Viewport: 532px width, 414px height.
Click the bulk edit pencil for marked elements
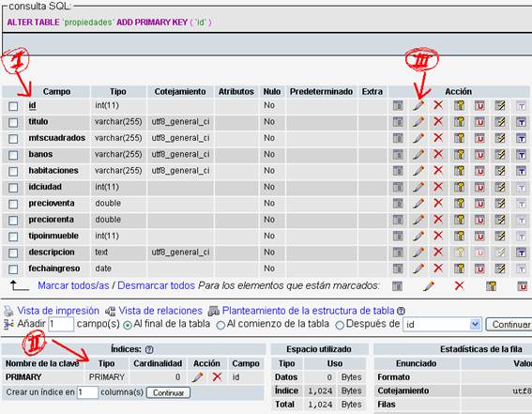[429, 286]
